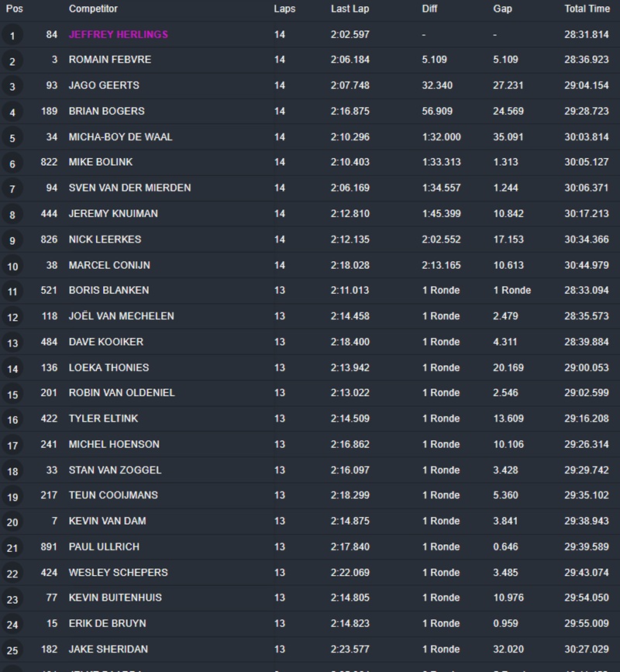
Task: Click the position 25 circle badge
Action: tap(12, 650)
